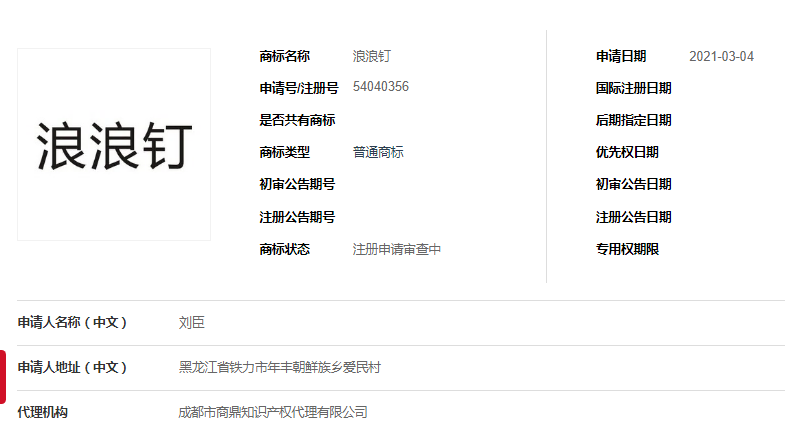
Task: Click the 注册公告日期 label
Action: click(634, 217)
